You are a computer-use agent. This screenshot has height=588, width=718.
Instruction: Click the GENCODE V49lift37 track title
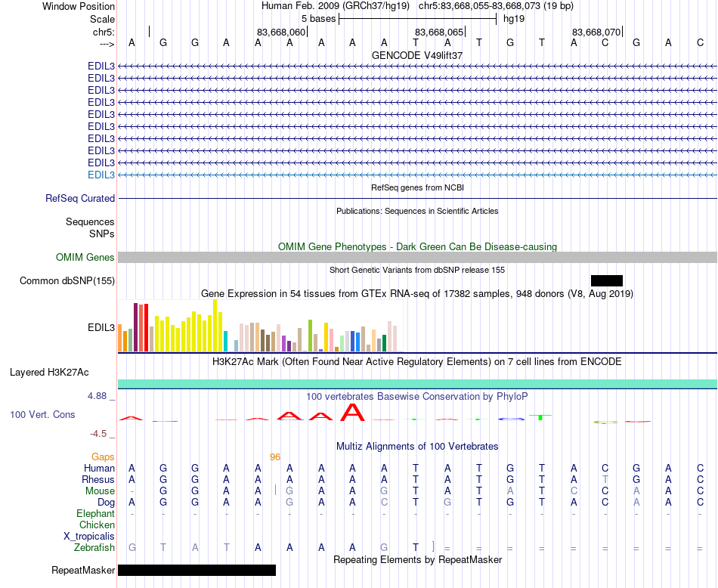[x=417, y=55]
